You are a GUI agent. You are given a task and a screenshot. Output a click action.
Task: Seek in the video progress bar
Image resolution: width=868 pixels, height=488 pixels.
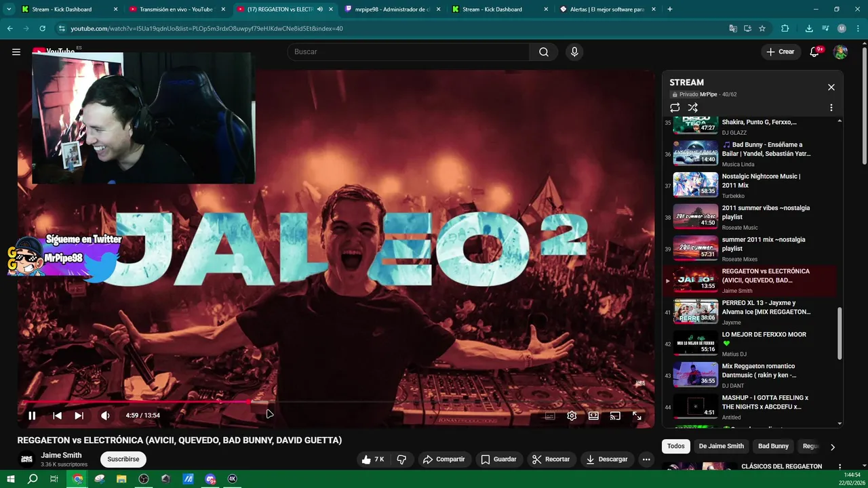tap(336, 402)
